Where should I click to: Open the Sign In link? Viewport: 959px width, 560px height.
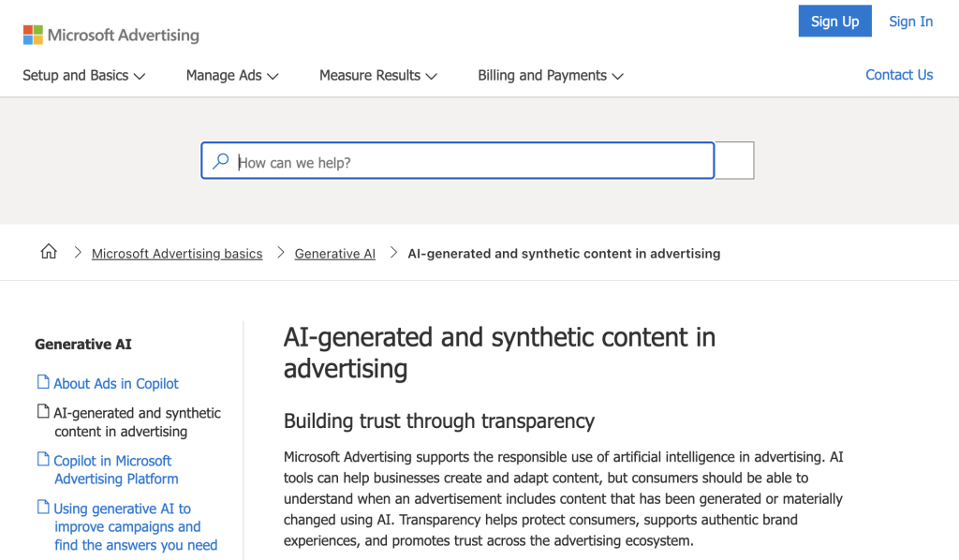click(910, 22)
